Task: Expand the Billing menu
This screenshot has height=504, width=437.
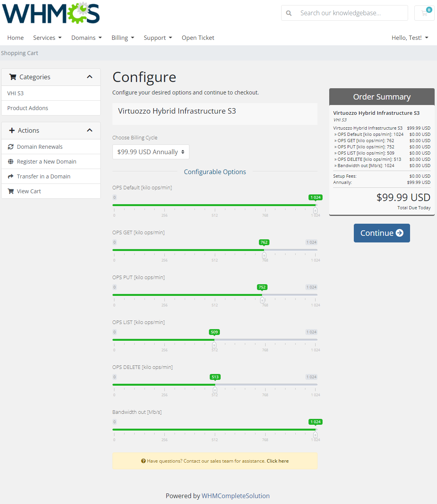Action: point(123,38)
